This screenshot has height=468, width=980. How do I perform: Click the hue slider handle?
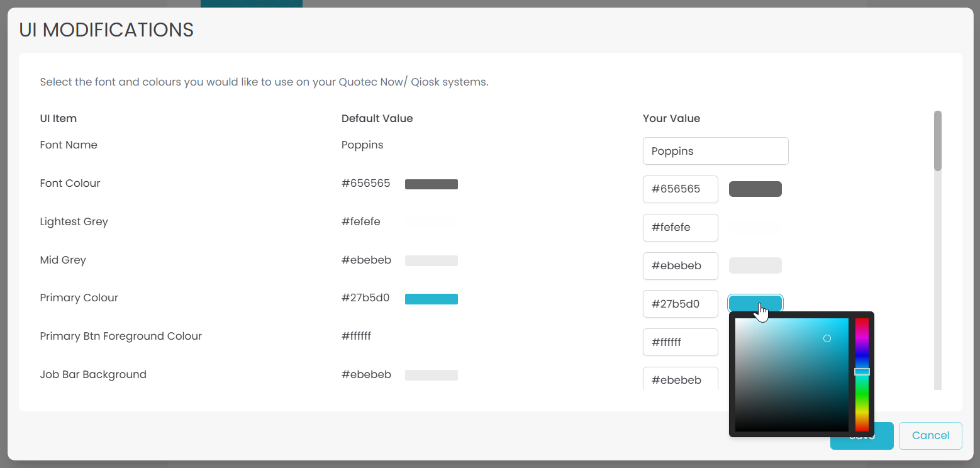point(862,372)
